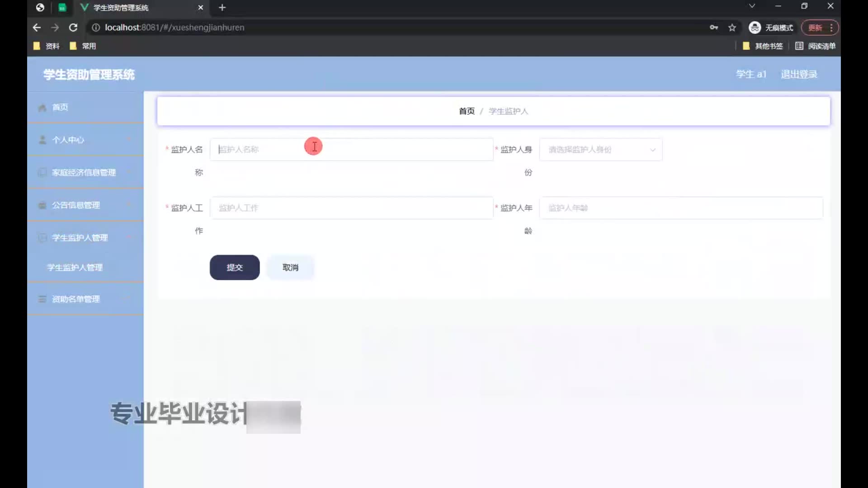Click the 学生资助管理系统 header title
The image size is (868, 488).
coord(89,75)
